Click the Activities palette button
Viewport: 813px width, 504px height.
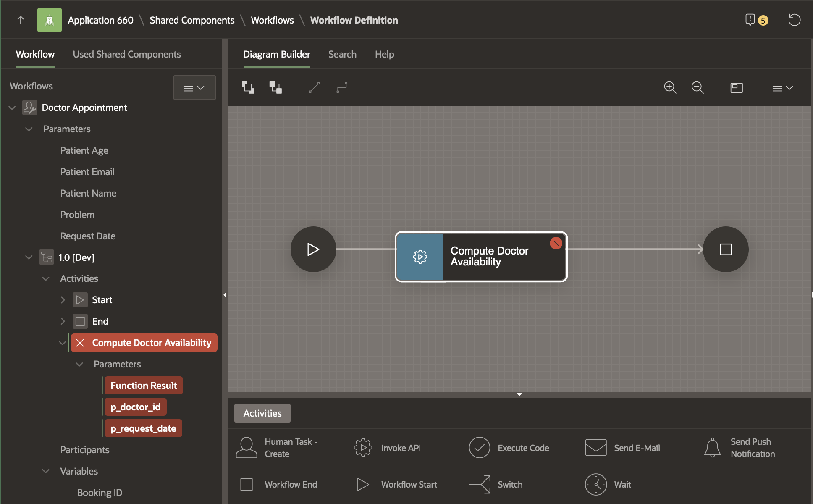(x=262, y=413)
